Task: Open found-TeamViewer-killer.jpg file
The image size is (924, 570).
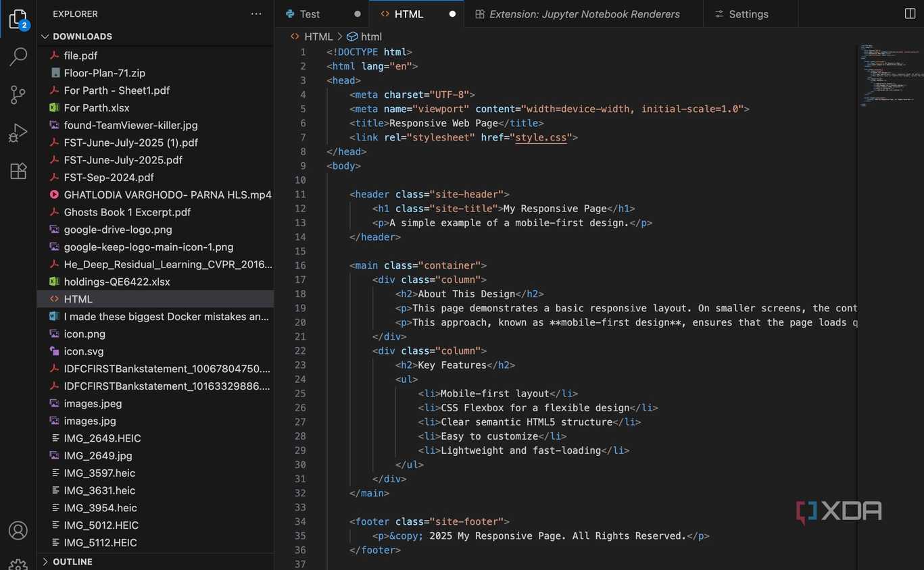Action: click(x=155, y=125)
